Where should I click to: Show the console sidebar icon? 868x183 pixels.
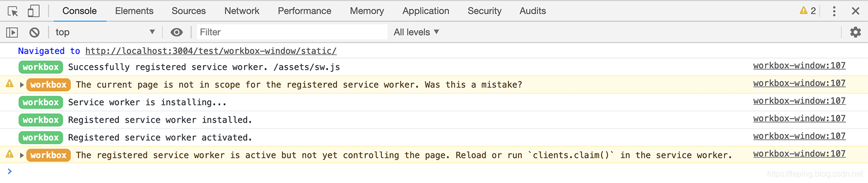[12, 32]
